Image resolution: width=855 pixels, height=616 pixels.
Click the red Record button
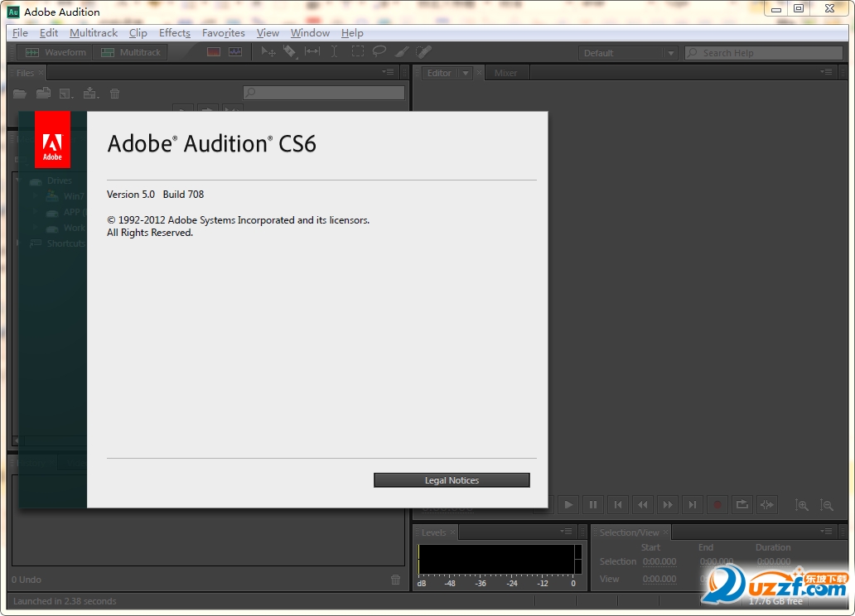tap(717, 505)
